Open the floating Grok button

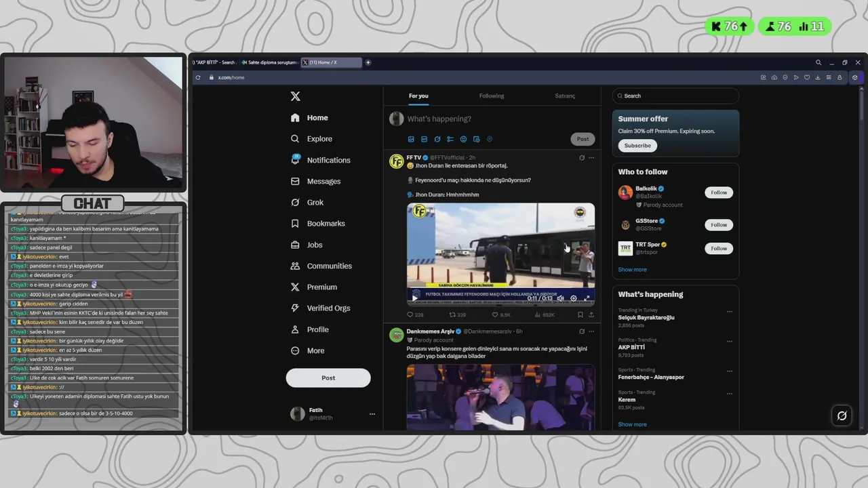pos(842,415)
